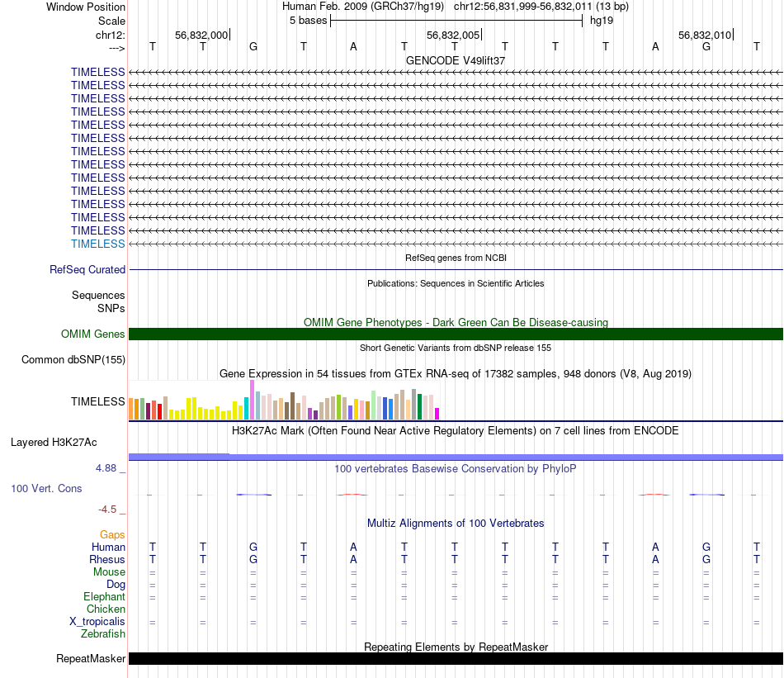Select the Zebrafish alignment row label

103,634
